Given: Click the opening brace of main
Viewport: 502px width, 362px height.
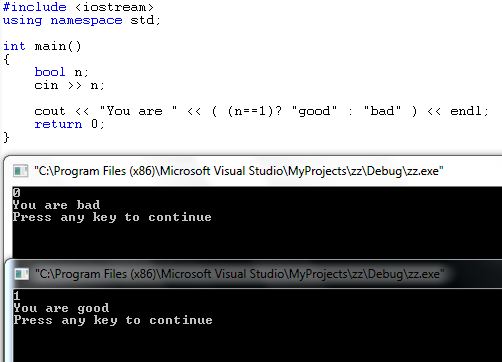Looking at the screenshot, I should click(6, 59).
